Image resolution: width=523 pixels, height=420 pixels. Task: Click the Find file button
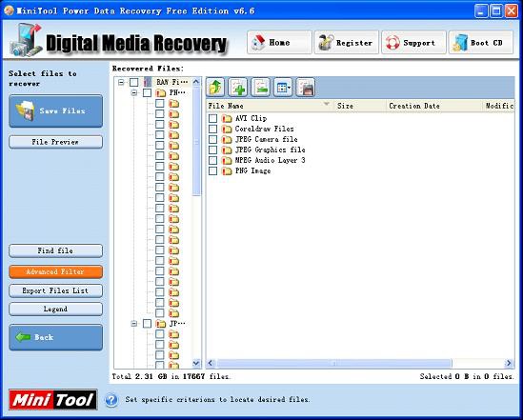coord(55,250)
